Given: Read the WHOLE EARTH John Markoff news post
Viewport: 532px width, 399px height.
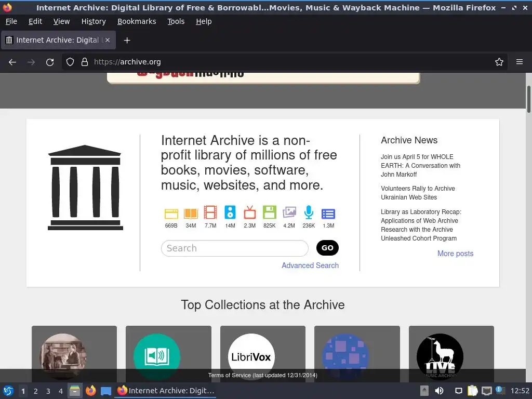Looking at the screenshot, I should tap(420, 166).
